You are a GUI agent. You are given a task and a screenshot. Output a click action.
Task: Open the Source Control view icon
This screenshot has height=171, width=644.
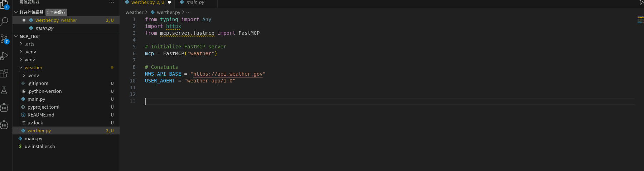[x=4, y=39]
